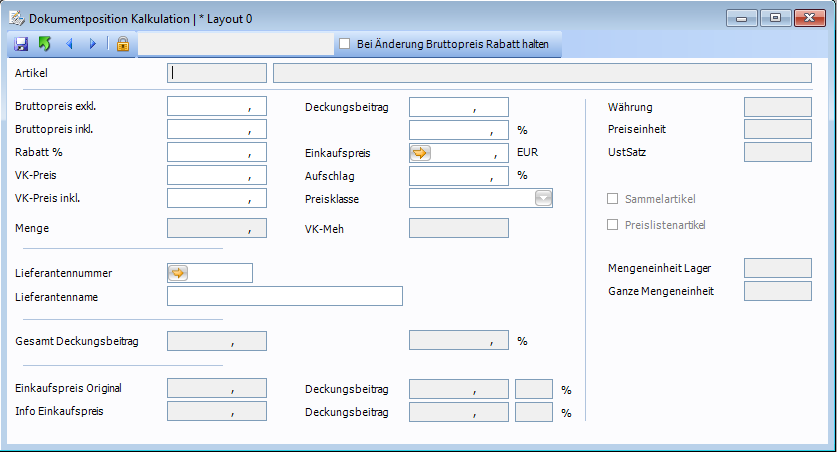Click the padlock lock icon
This screenshot has width=837, height=452.
[x=122, y=44]
